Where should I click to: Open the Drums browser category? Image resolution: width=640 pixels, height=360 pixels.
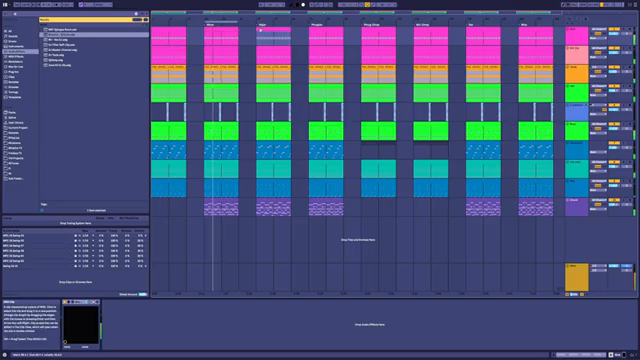tap(13, 41)
